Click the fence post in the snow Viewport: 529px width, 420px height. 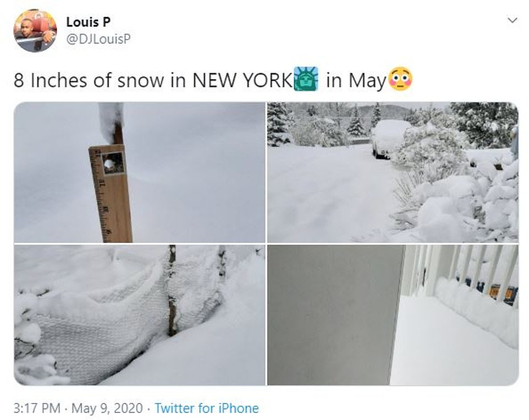click(173, 291)
